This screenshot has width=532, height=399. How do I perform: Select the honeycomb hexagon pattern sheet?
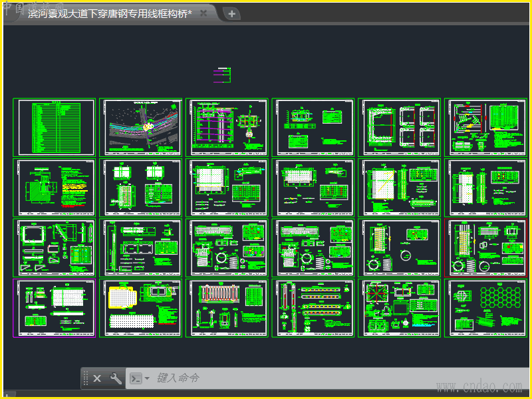tap(486, 308)
